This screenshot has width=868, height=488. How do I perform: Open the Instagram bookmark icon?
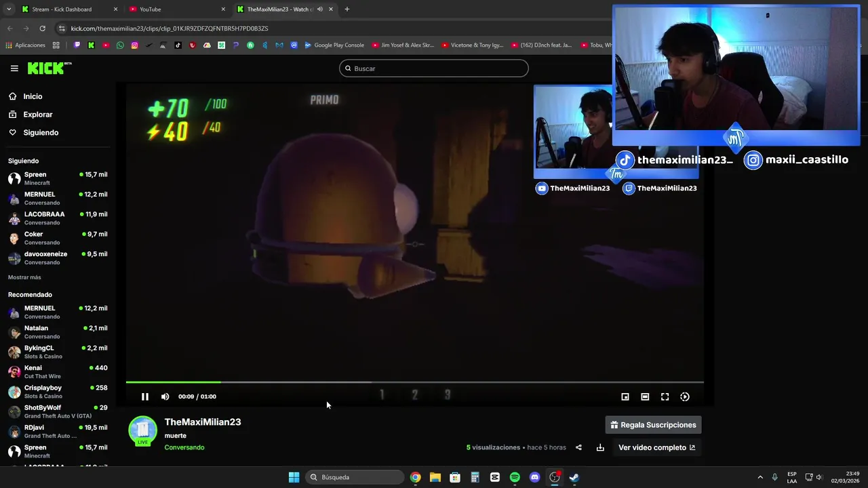(134, 45)
